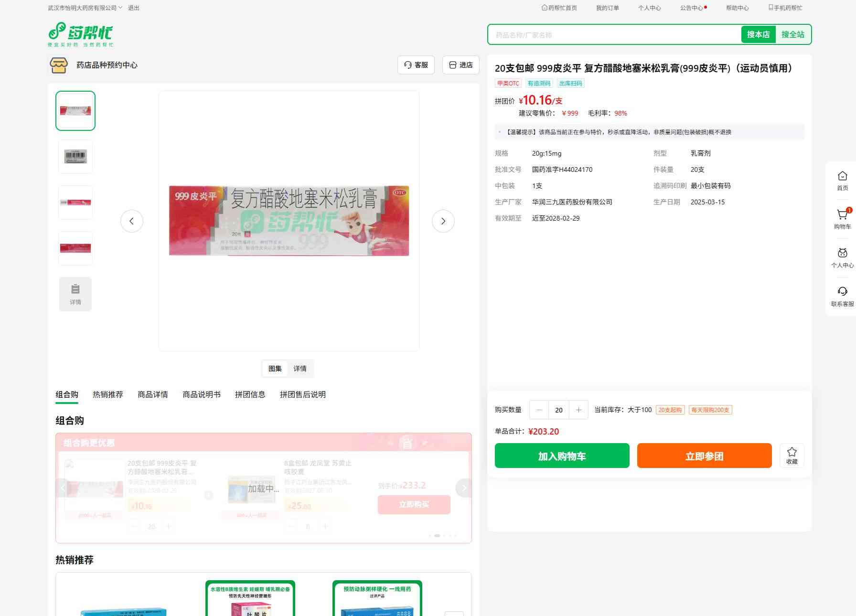Show next product image with right chevron
The width and height of the screenshot is (856, 616).
443,221
